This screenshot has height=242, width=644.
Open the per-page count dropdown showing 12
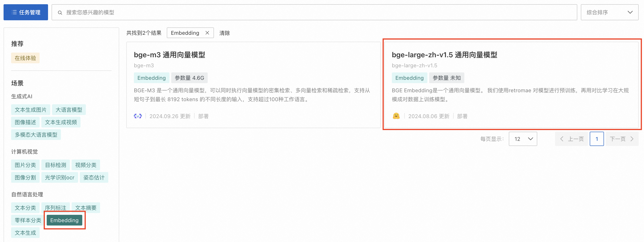[x=523, y=139]
